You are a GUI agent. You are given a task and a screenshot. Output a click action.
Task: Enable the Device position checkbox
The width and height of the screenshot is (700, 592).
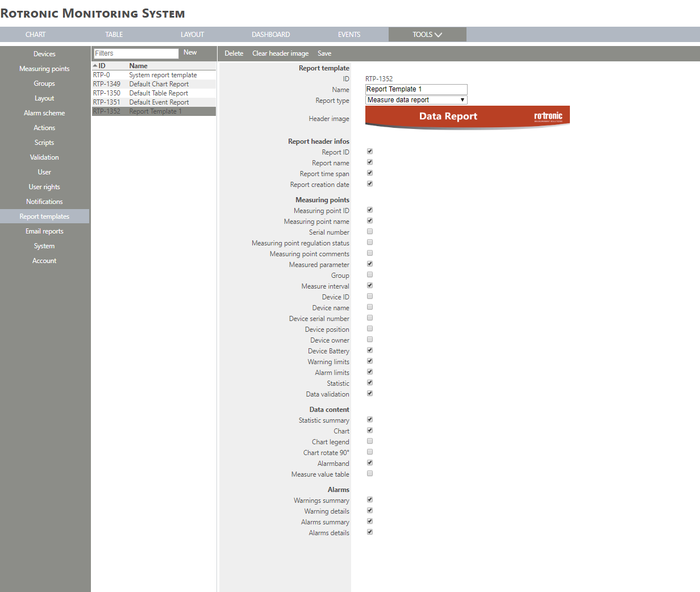(x=370, y=328)
